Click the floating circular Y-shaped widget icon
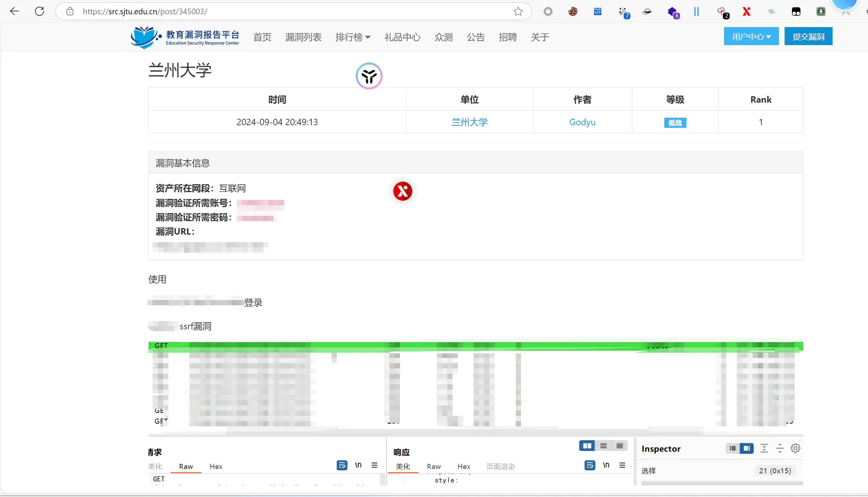Image resolution: width=868 pixels, height=497 pixels. [x=369, y=76]
